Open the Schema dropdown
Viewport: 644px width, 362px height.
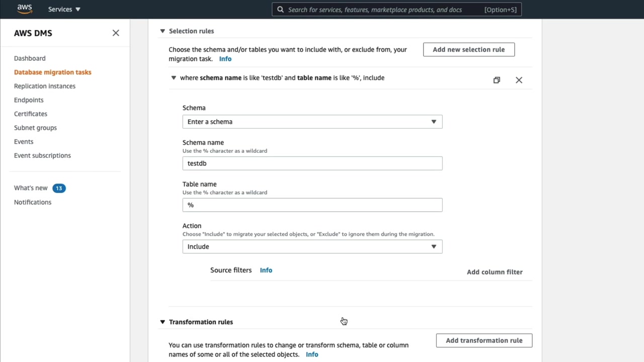pos(312,122)
